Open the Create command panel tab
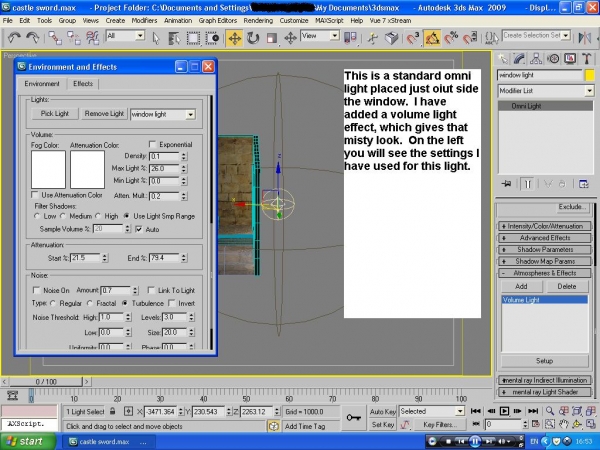The height and width of the screenshot is (450, 600). point(502,59)
